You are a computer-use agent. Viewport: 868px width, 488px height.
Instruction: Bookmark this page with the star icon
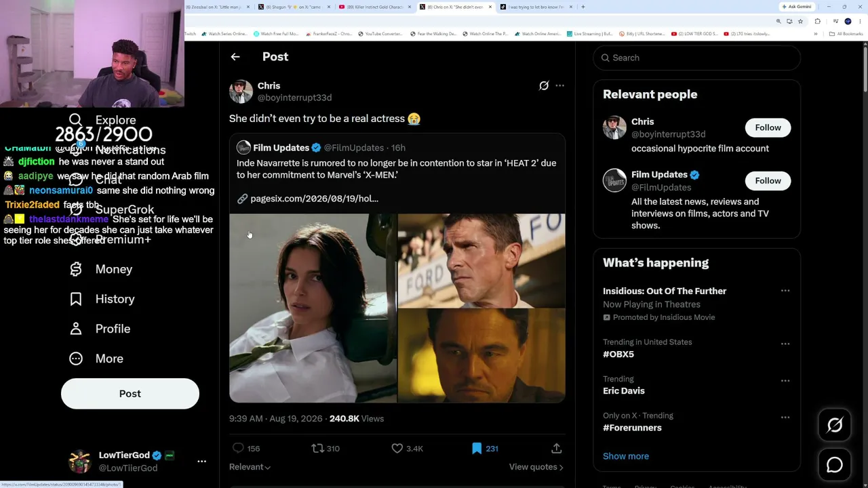pos(800,21)
